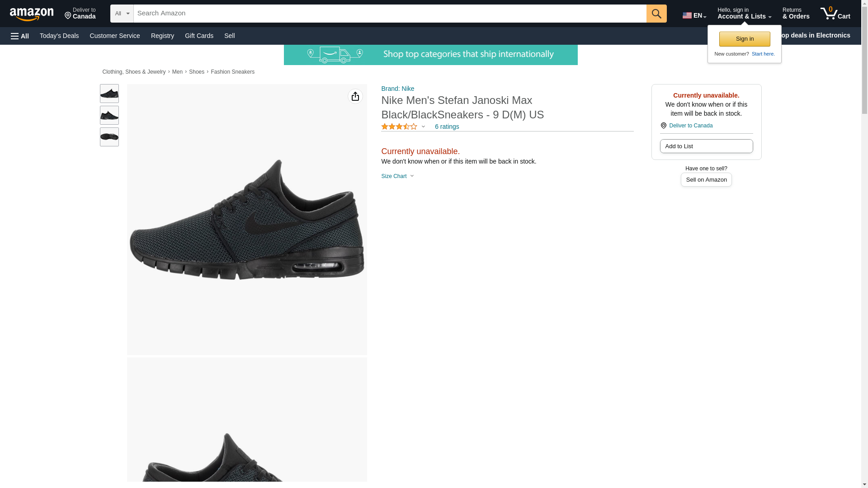The height and width of the screenshot is (488, 868).
Task: Open the Add to List dropdown
Action: [706, 146]
